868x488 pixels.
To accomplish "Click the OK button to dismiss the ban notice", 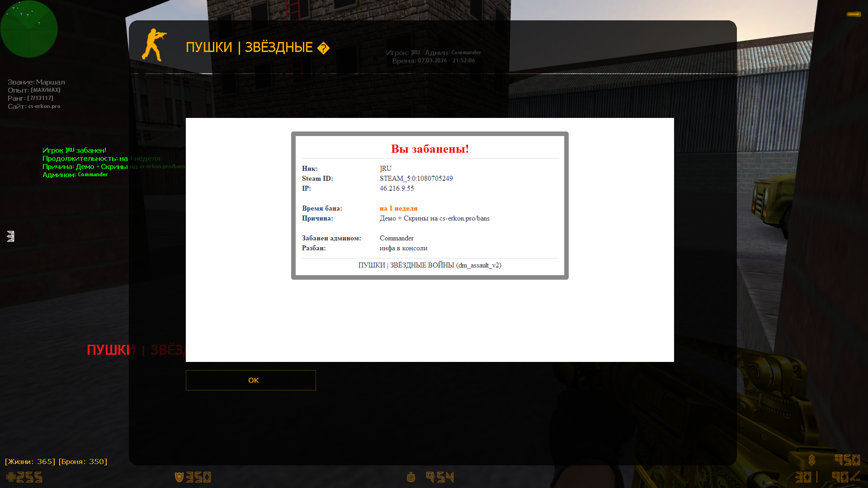I will coord(250,380).
